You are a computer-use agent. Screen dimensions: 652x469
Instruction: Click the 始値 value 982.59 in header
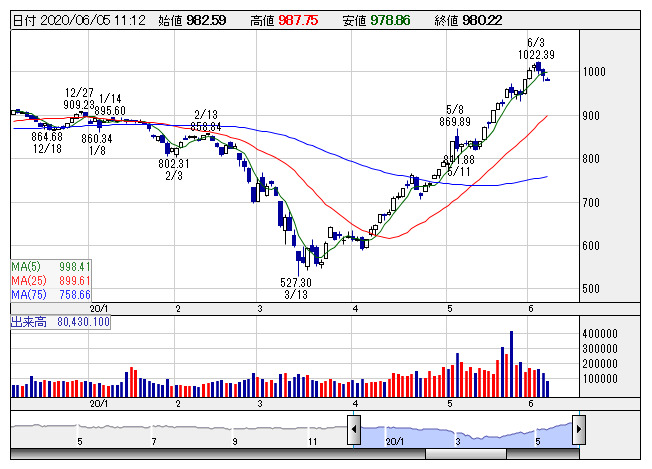coord(206,20)
